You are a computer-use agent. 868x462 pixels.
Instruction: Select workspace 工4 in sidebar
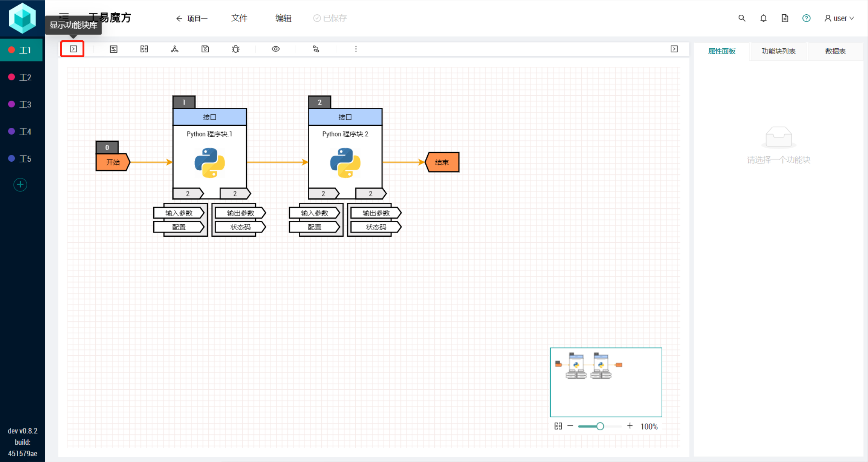pos(21,132)
